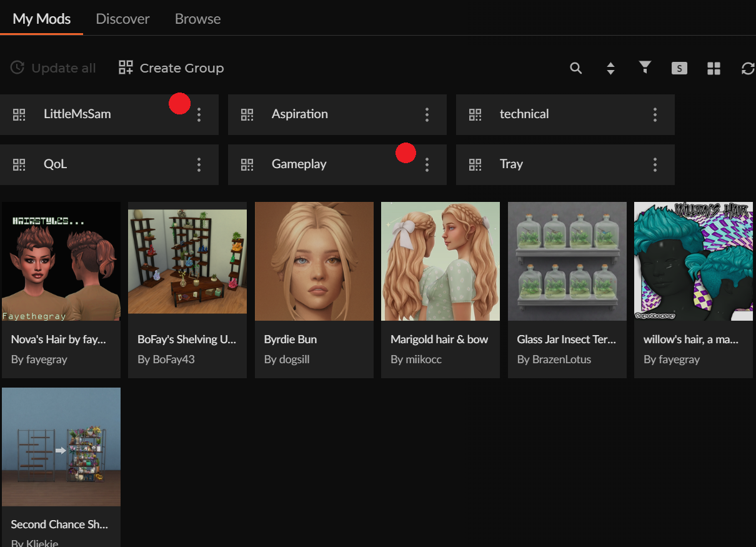Switch to the Browse tab
Image resolution: width=756 pixels, height=547 pixels.
tap(197, 19)
